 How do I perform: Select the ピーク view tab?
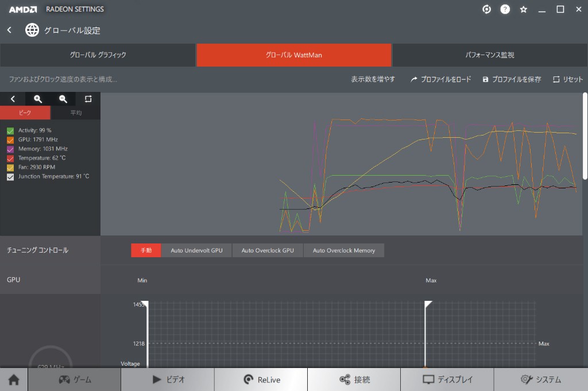[x=25, y=113]
